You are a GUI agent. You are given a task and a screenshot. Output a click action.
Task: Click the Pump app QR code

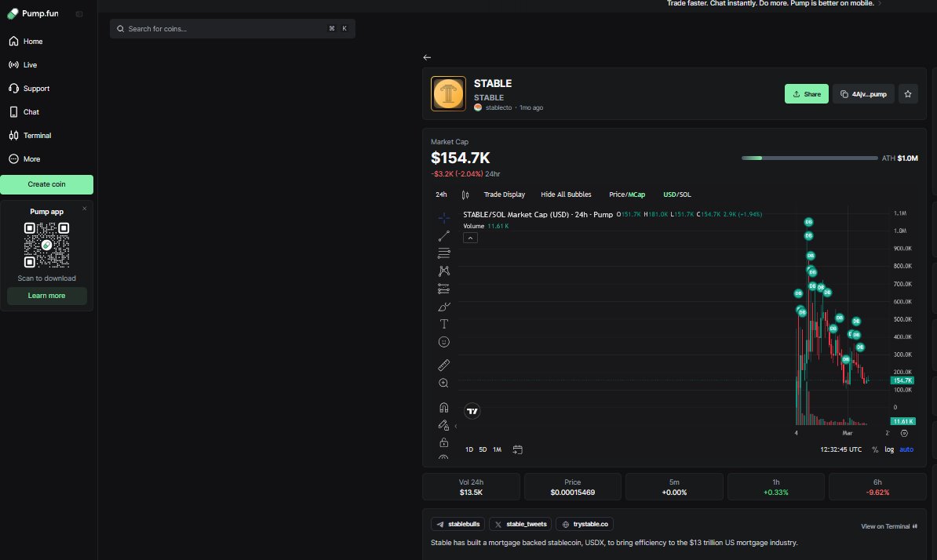coord(46,245)
